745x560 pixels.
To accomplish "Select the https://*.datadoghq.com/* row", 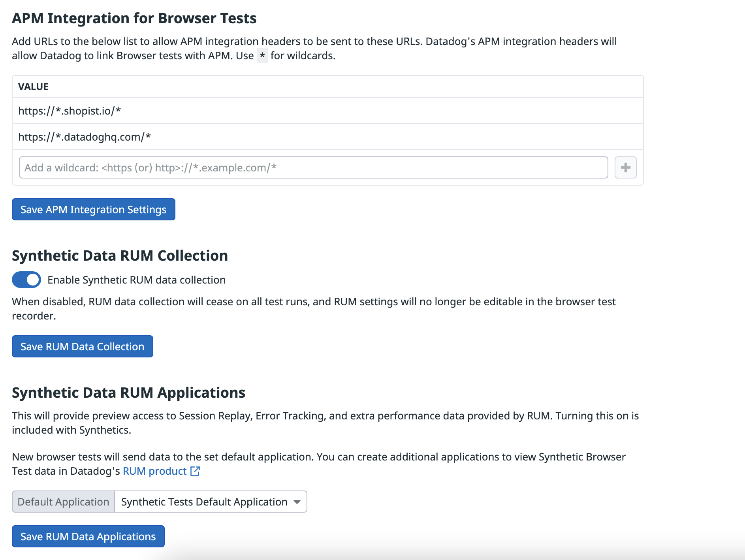I will [x=328, y=137].
